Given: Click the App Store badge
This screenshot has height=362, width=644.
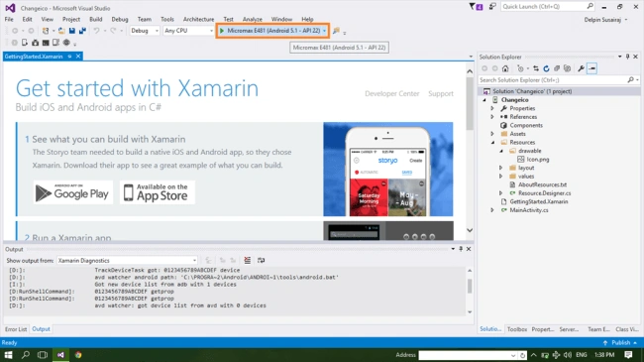Looking at the screenshot, I should pyautogui.click(x=158, y=192).
